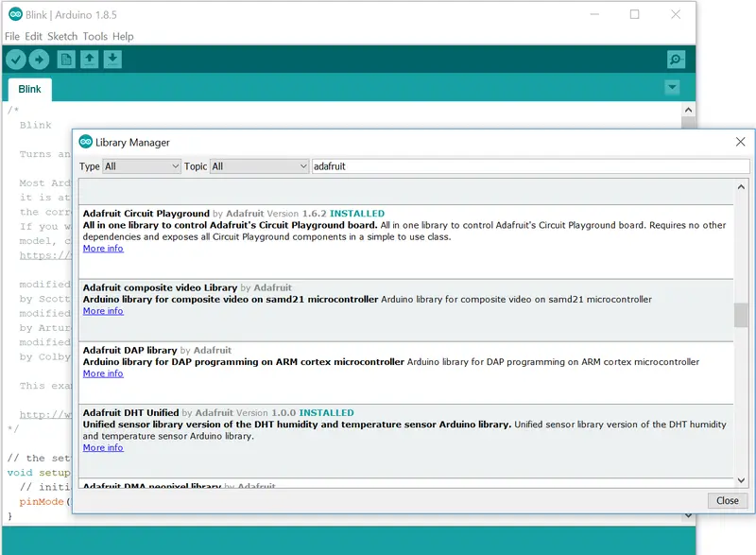Viewport: 756px width, 555px height.
Task: Click the Upload arrow icon
Action: pos(39,60)
